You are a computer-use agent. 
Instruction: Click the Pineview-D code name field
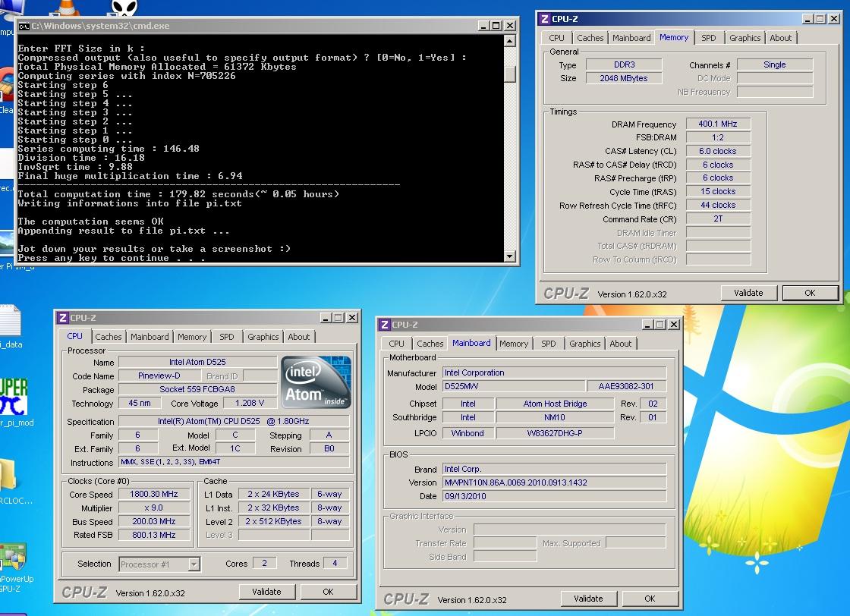159,376
